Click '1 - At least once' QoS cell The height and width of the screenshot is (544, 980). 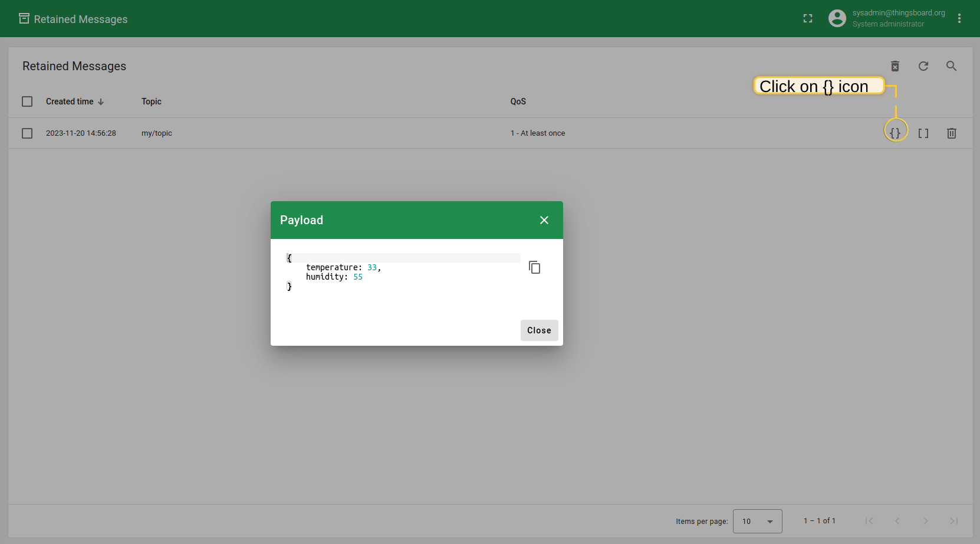538,133
